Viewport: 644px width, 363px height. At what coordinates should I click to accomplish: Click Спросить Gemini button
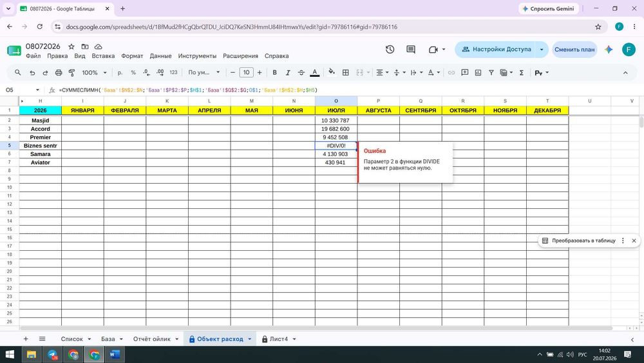[548, 8]
